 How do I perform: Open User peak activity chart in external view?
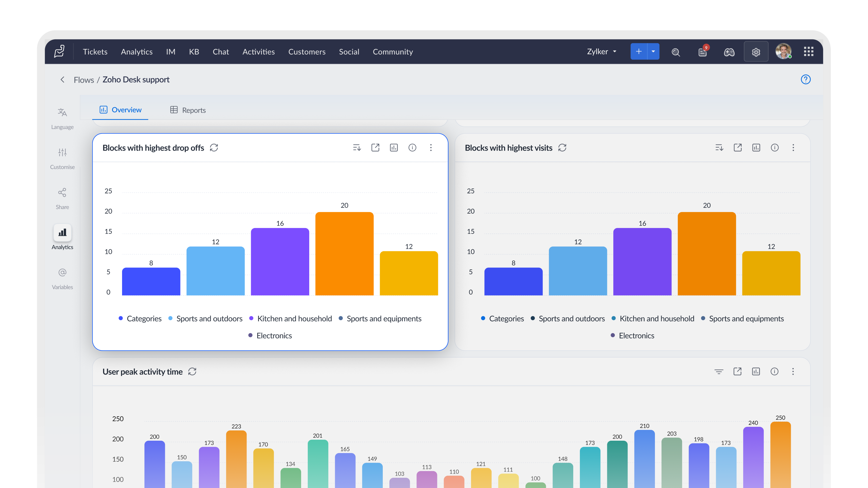click(x=737, y=371)
